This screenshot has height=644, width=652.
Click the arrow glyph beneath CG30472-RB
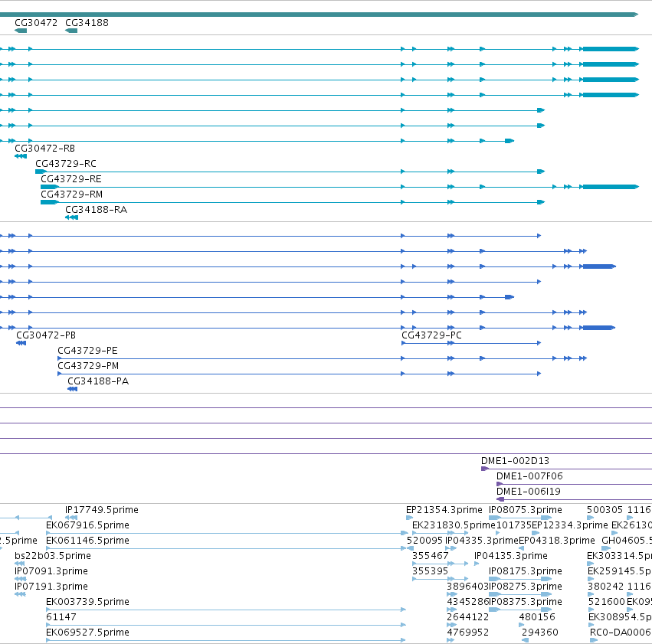[x=21, y=156]
